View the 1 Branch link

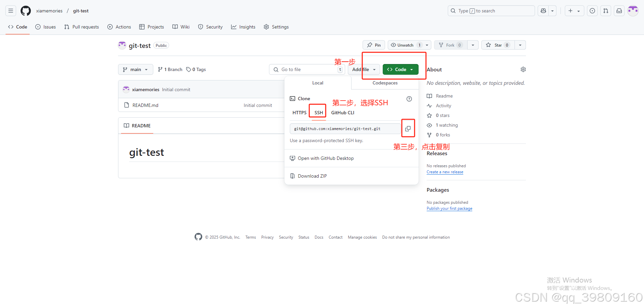tap(170, 69)
